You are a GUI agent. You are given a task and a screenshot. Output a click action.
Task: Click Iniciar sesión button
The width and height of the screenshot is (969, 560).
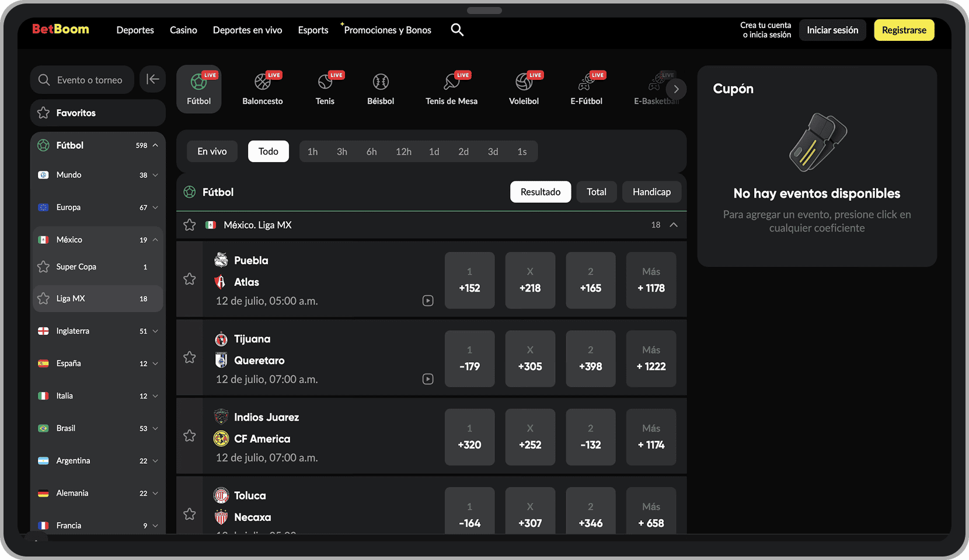832,30
